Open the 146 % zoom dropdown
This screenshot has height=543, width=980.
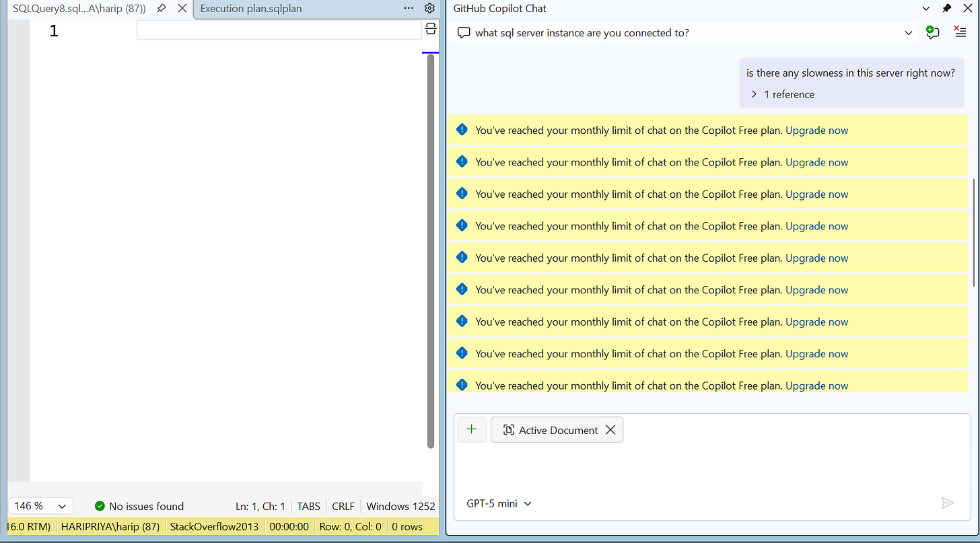pyautogui.click(x=40, y=506)
